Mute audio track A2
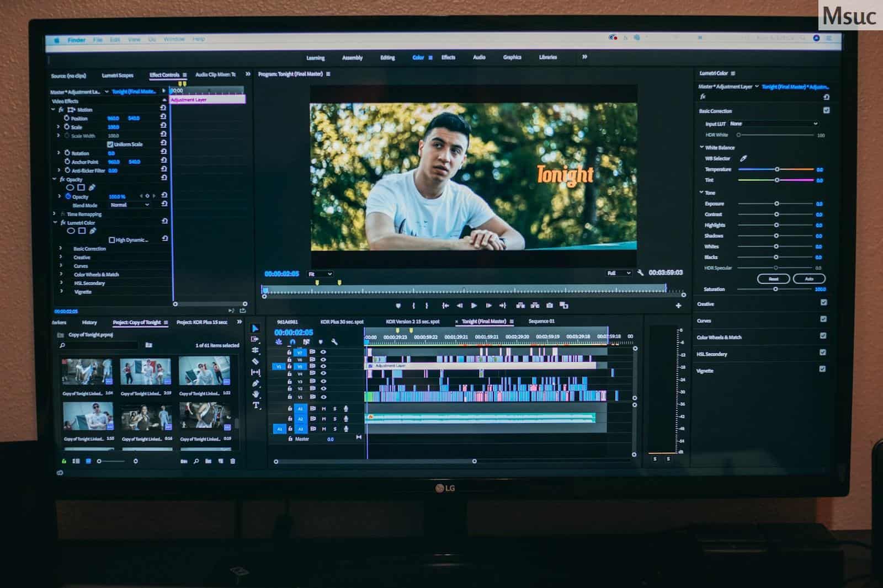Screen dimensions: 883x588 click(x=324, y=419)
